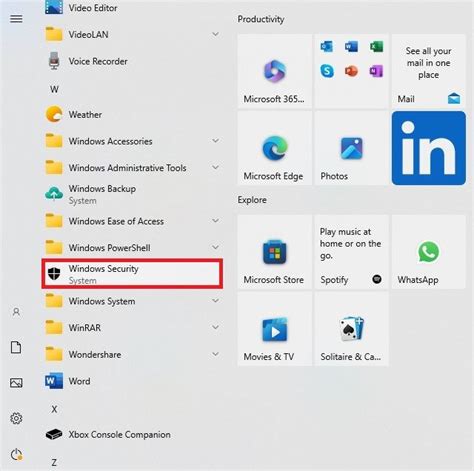
Task: Launch the WhatsApp tile
Action: click(x=429, y=252)
